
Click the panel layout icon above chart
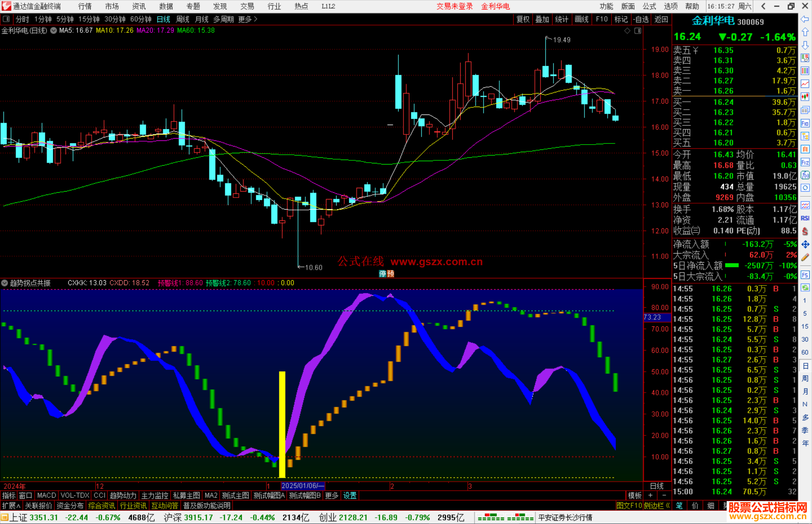(x=638, y=31)
